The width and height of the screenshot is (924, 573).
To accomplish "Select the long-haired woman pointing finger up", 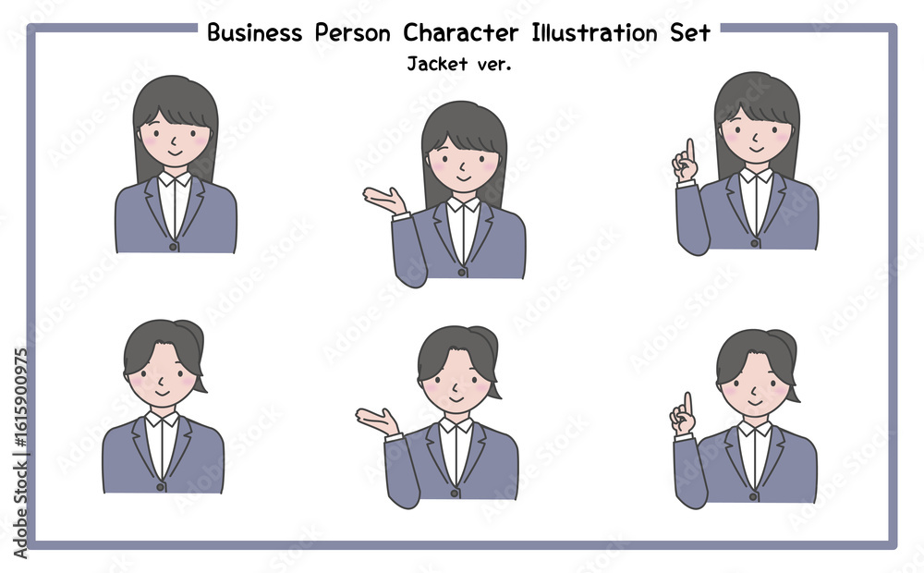I will point(746,164).
